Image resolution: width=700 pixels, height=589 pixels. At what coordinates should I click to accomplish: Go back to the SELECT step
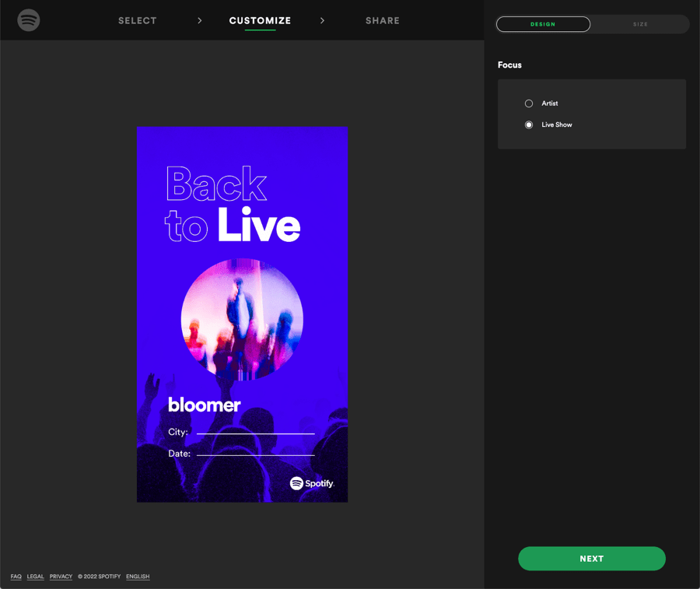pyautogui.click(x=137, y=21)
